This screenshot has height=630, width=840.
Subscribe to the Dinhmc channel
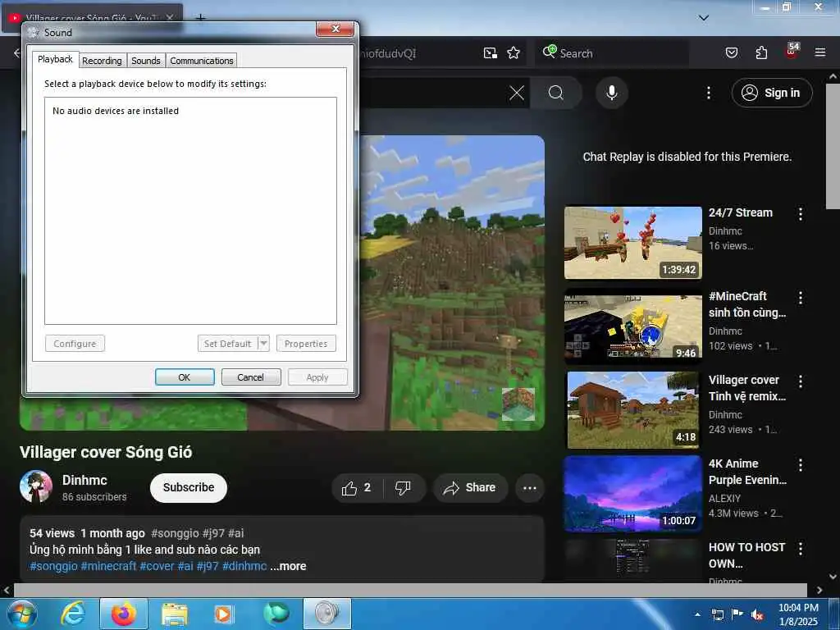pos(189,487)
